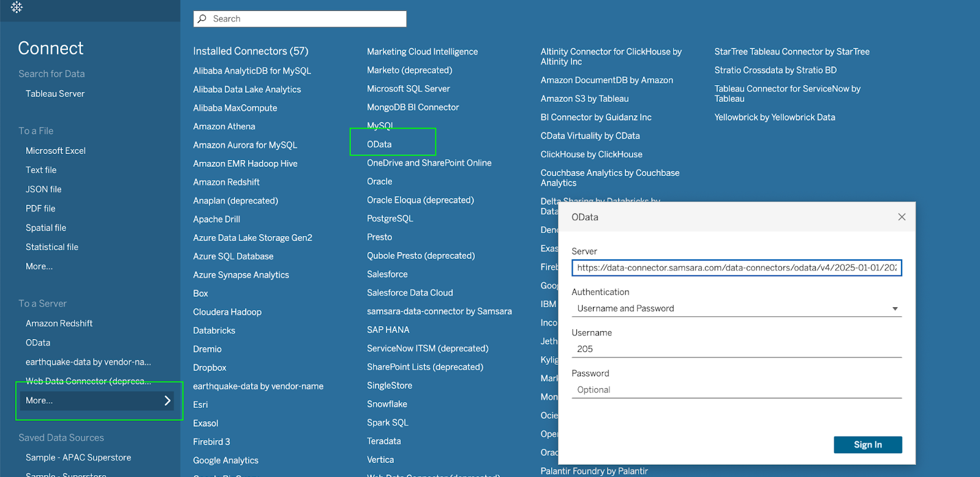Select Exasol connector
Screen dimensions: 980x477
(205, 423)
